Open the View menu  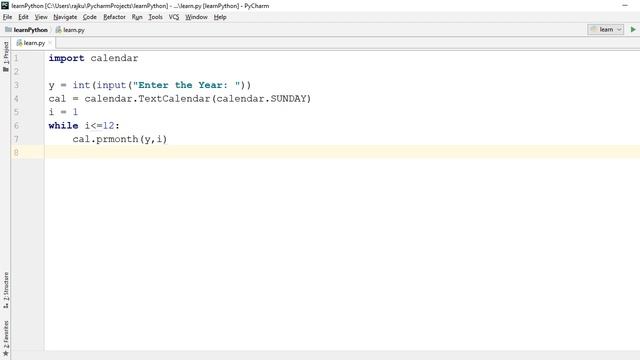pos(41,17)
